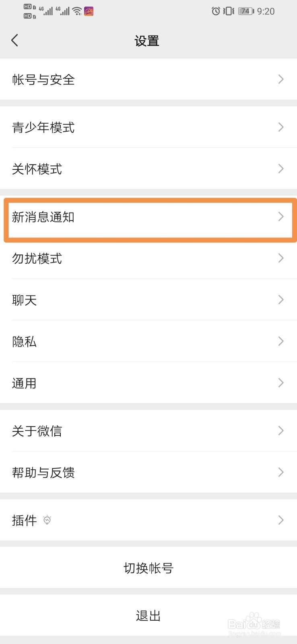Screen dimensions: 297x644
Task: Tap the vibrate mode status icon
Action: (x=229, y=11)
